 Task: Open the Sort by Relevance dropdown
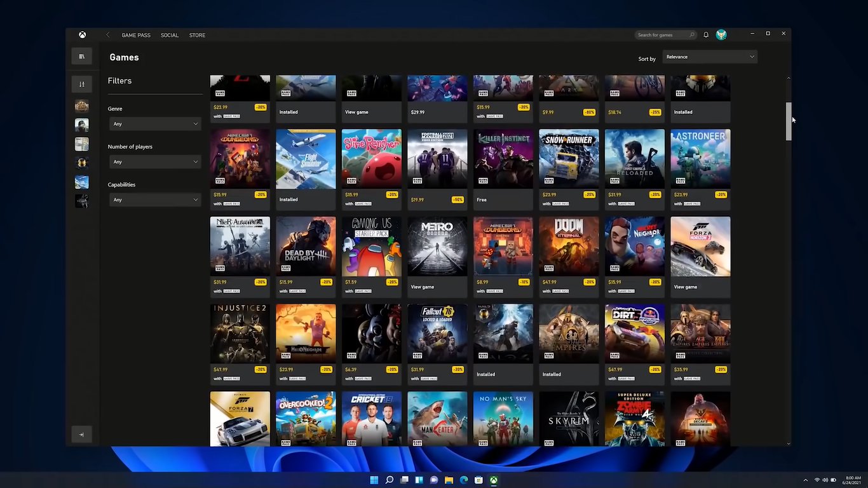tap(710, 57)
